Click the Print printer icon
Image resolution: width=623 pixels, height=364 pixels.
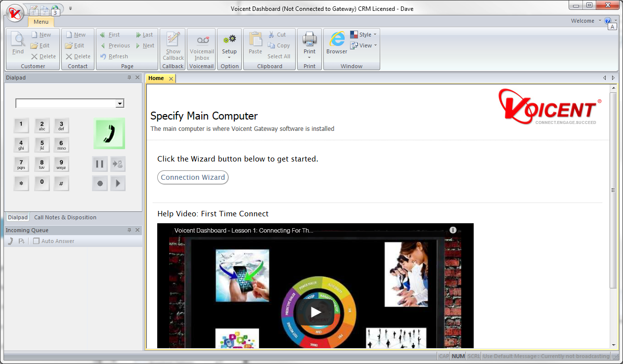click(310, 39)
